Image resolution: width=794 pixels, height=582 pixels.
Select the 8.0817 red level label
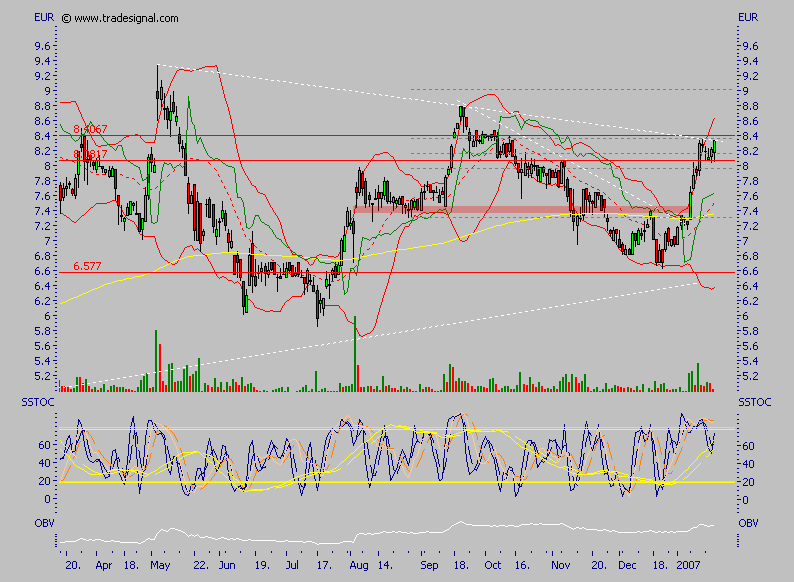click(x=90, y=154)
